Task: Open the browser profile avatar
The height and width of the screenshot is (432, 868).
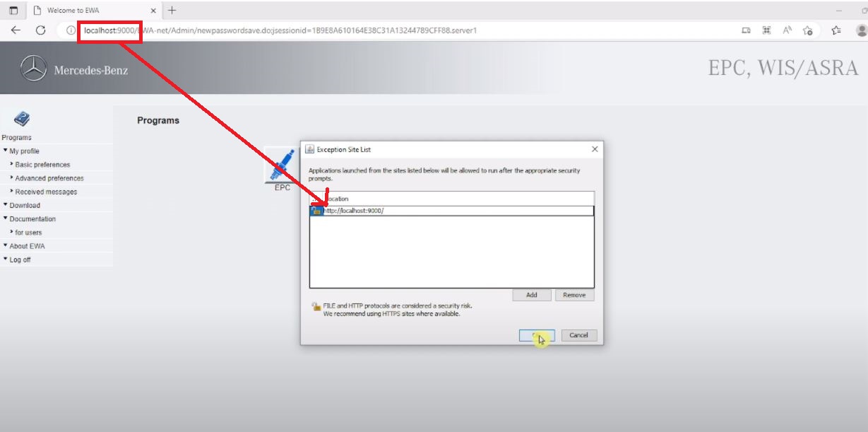Action: pos(862,30)
